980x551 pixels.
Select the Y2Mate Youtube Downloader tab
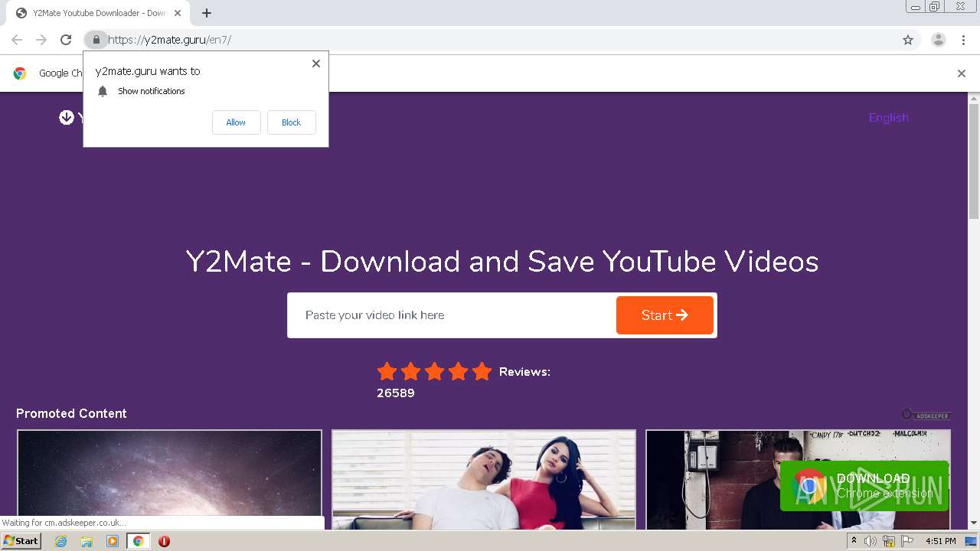[100, 13]
